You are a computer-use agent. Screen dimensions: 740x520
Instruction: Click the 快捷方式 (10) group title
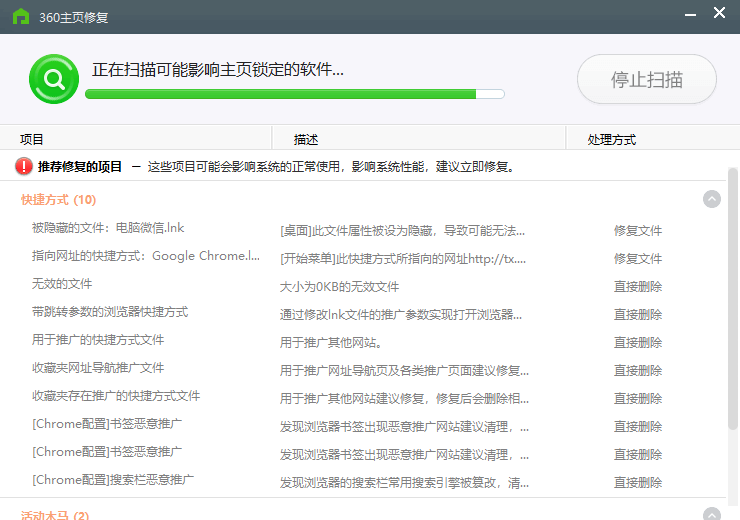click(x=59, y=200)
